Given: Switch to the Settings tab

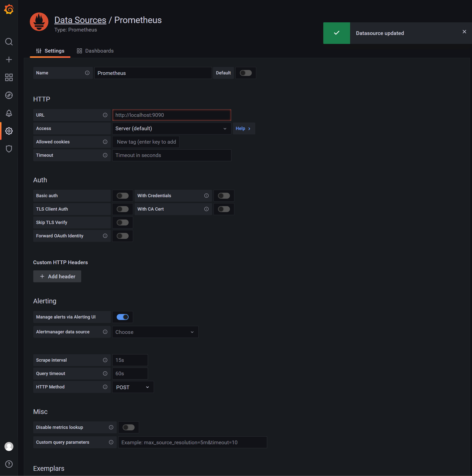Looking at the screenshot, I should tap(50, 51).
